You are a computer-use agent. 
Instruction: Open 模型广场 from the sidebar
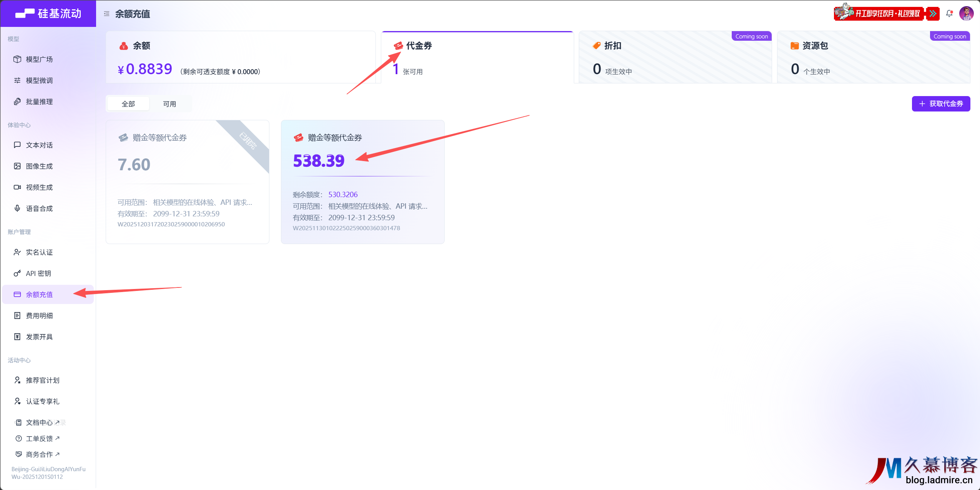click(39, 59)
